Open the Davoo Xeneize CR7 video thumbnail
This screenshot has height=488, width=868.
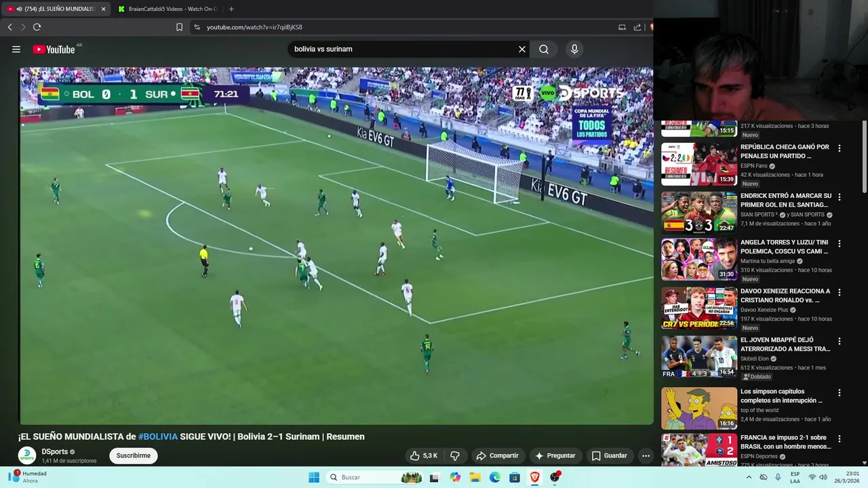click(x=699, y=308)
